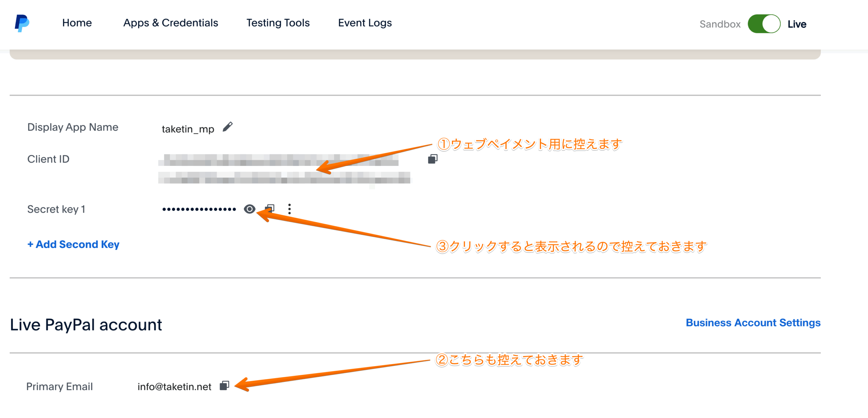Reveal Secret key 1 with eye icon
The height and width of the screenshot is (418, 868).
(250, 209)
